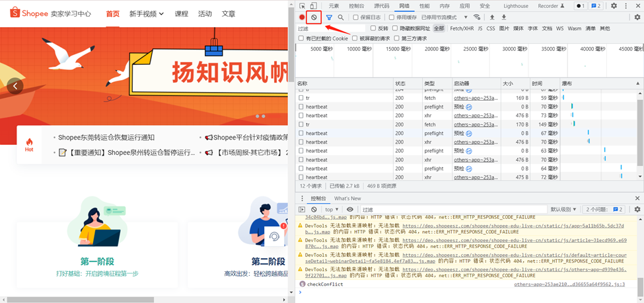Viewport: 644px width, 303px height.
Task: Open the 课程 page nav link
Action: pos(181,14)
